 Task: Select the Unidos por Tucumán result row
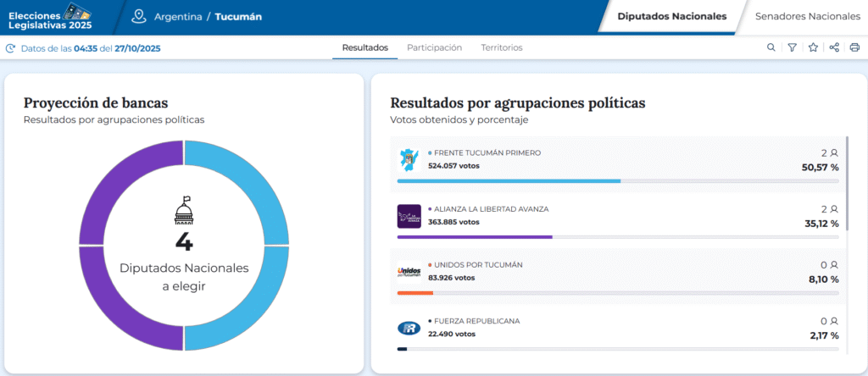point(617,272)
